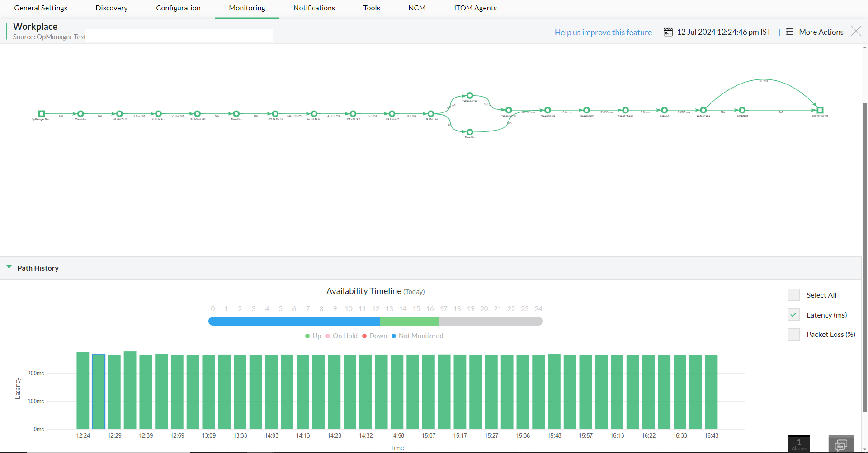
Task: Enable the Packet Loss (%) checkbox
Action: (x=794, y=334)
